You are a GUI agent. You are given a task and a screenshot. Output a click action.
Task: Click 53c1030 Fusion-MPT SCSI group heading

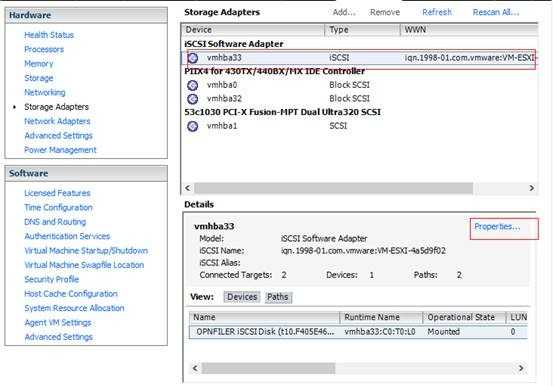click(282, 113)
